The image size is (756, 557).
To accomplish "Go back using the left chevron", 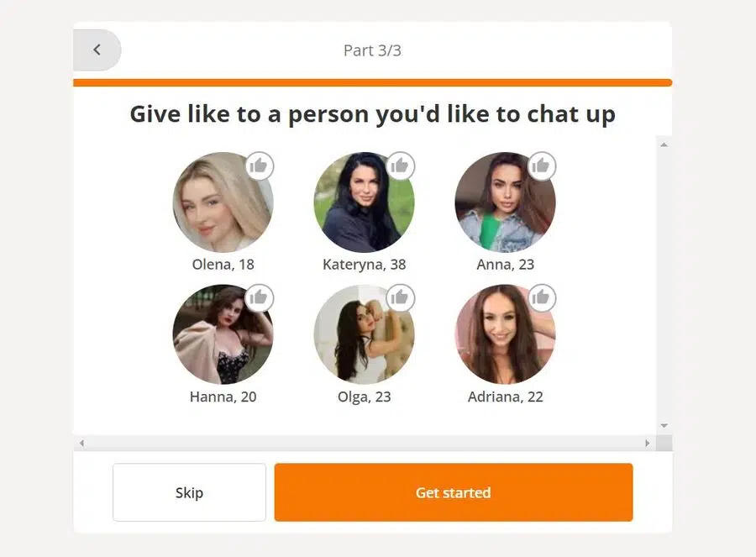I will coord(97,50).
